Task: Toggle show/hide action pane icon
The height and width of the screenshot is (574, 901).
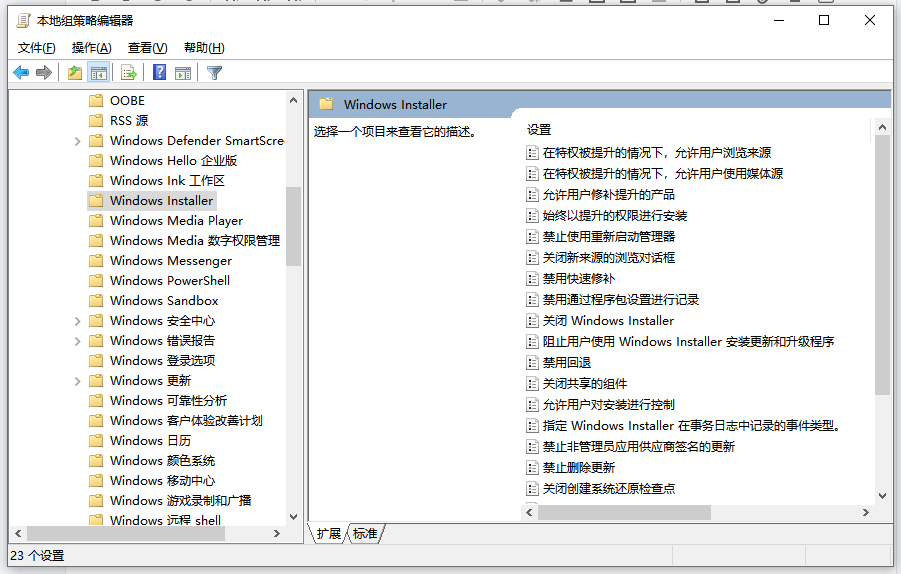Action: point(183,73)
